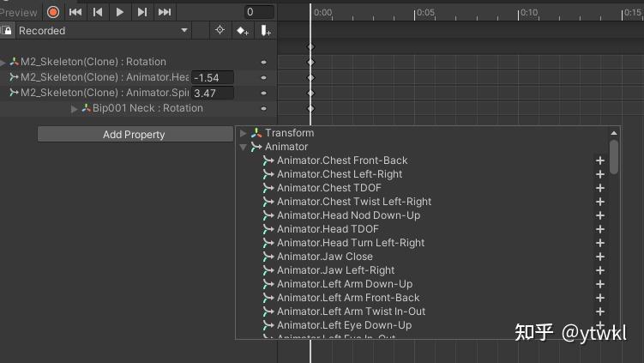This screenshot has height=363, width=644.
Task: Select the Animator.Head property row
Action: pos(137,77)
